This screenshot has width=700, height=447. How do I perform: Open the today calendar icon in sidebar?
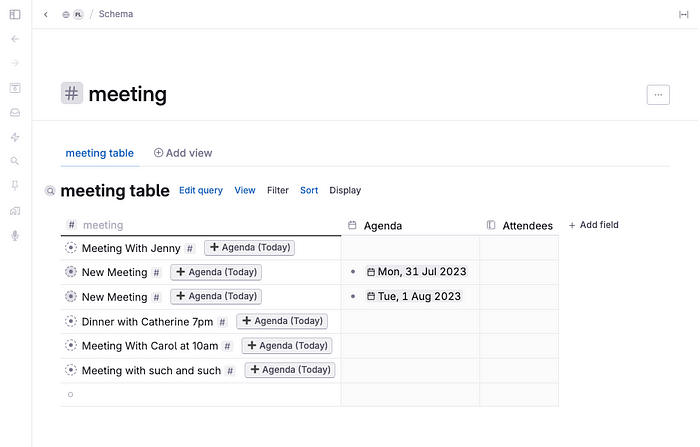[x=14, y=88]
